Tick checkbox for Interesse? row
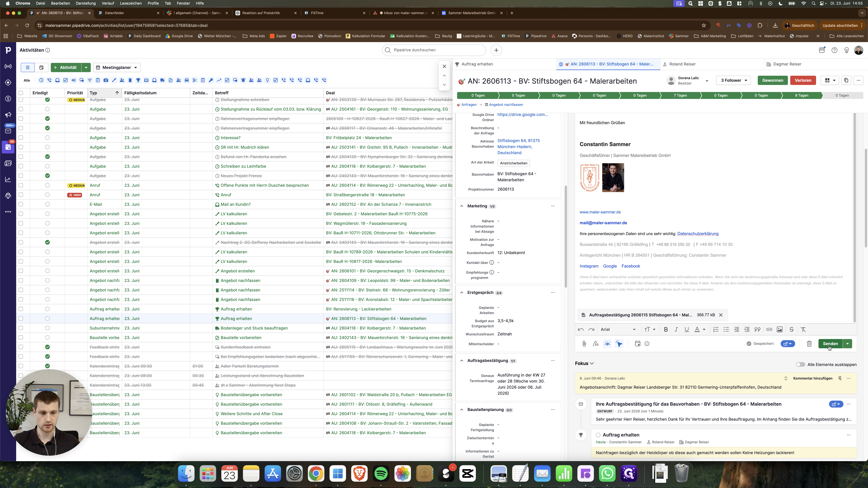This screenshot has height=488, width=868. pos(21,138)
